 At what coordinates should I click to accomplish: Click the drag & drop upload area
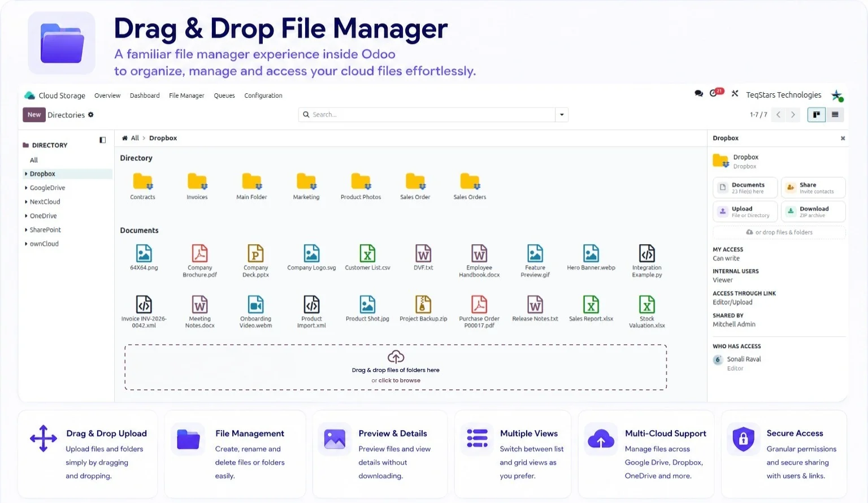pyautogui.click(x=396, y=367)
